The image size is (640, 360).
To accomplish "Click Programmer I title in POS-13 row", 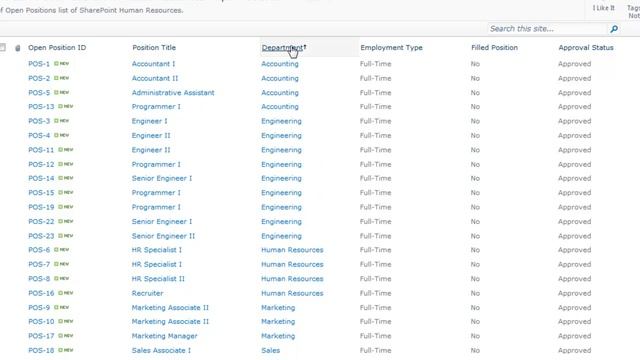I will point(156,107).
